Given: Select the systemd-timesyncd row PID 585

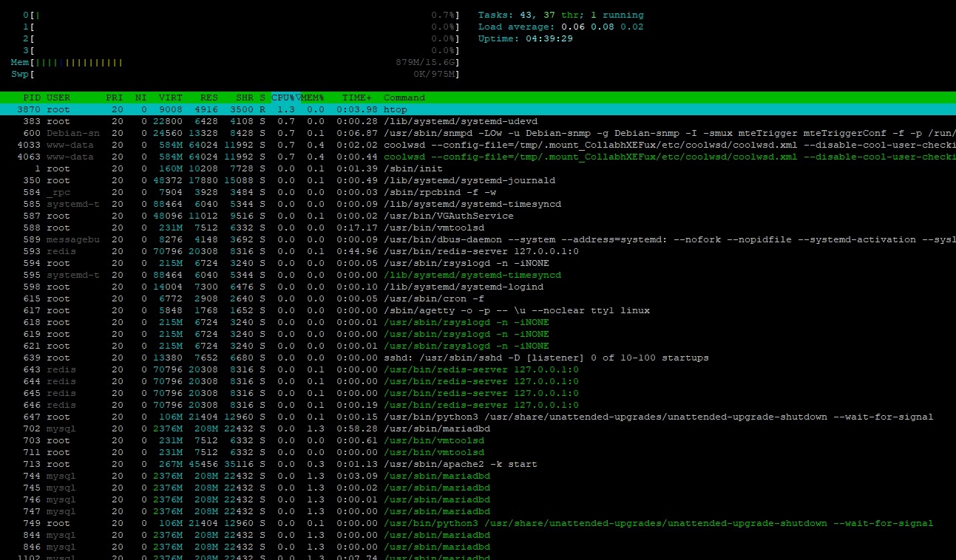Looking at the screenshot, I should pos(478,204).
